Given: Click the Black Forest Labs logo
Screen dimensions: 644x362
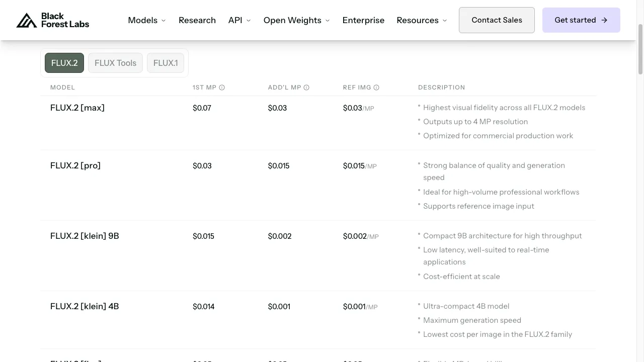Looking at the screenshot, I should click(x=53, y=20).
